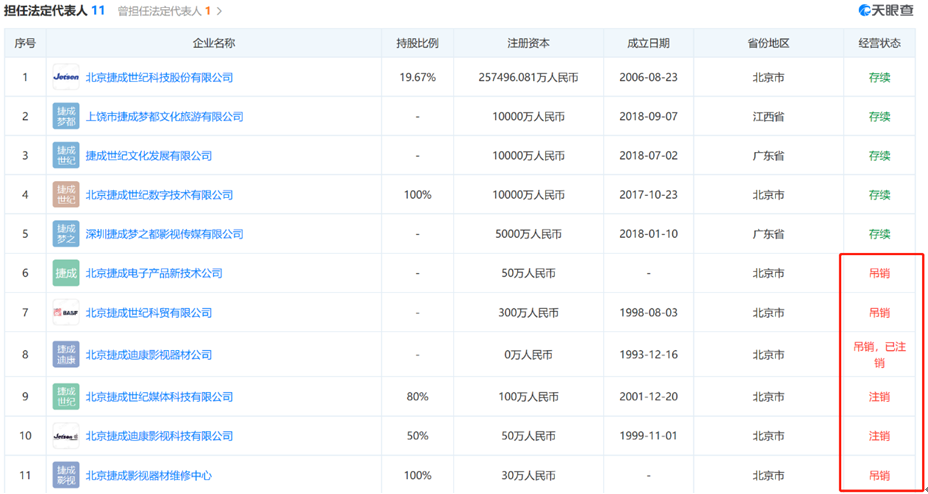
Task: Click the 存续 status in row 1
Action: [879, 77]
